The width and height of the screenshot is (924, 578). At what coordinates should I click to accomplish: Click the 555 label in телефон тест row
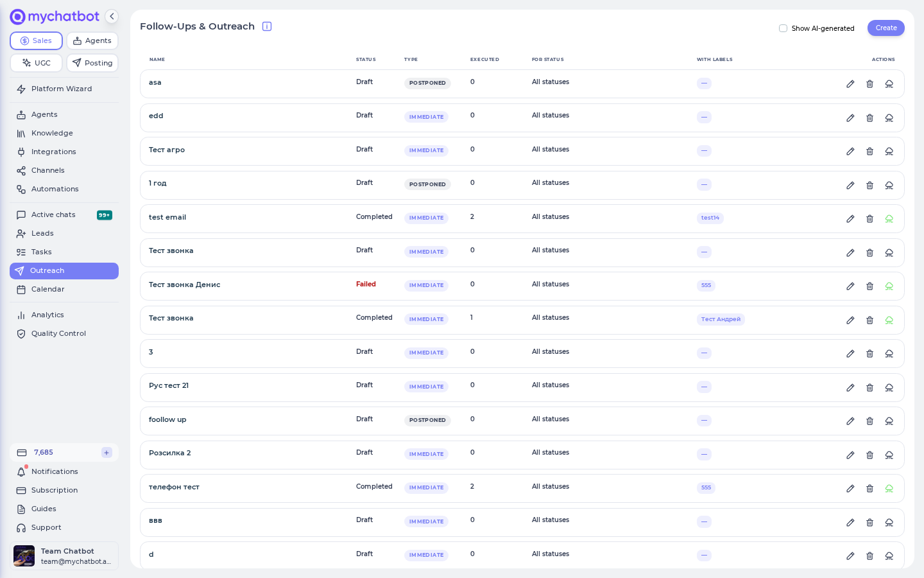click(x=706, y=488)
